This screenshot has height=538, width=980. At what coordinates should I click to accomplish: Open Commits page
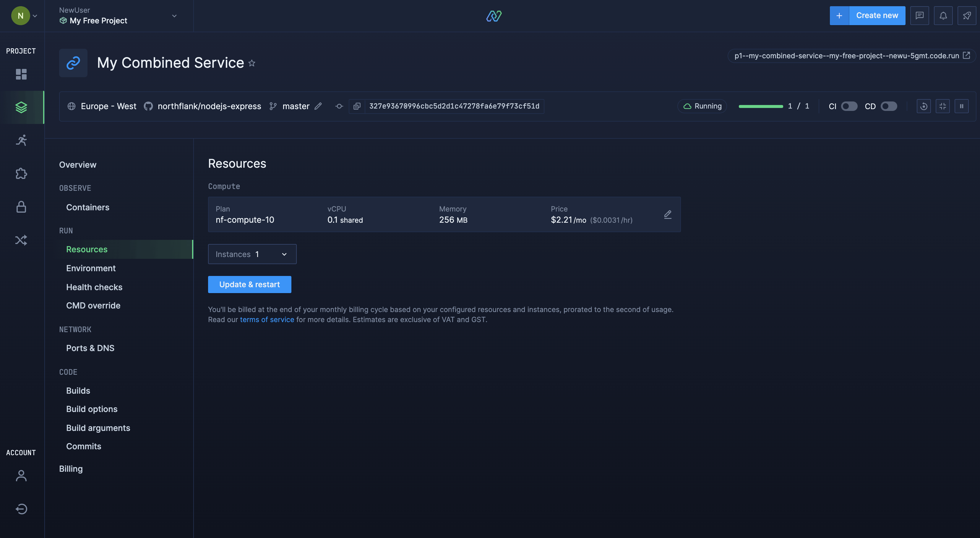click(84, 447)
